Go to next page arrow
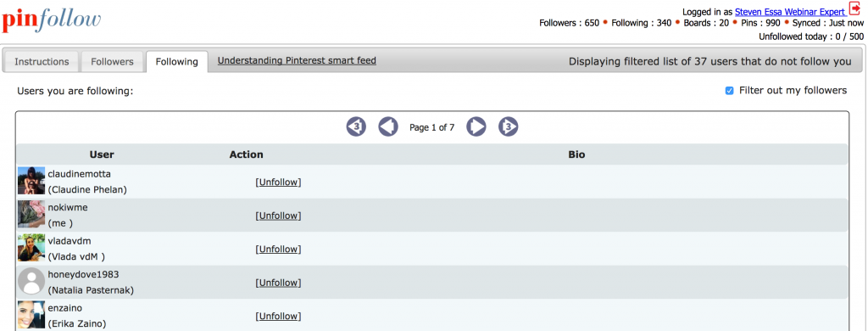The image size is (868, 331). click(x=476, y=127)
